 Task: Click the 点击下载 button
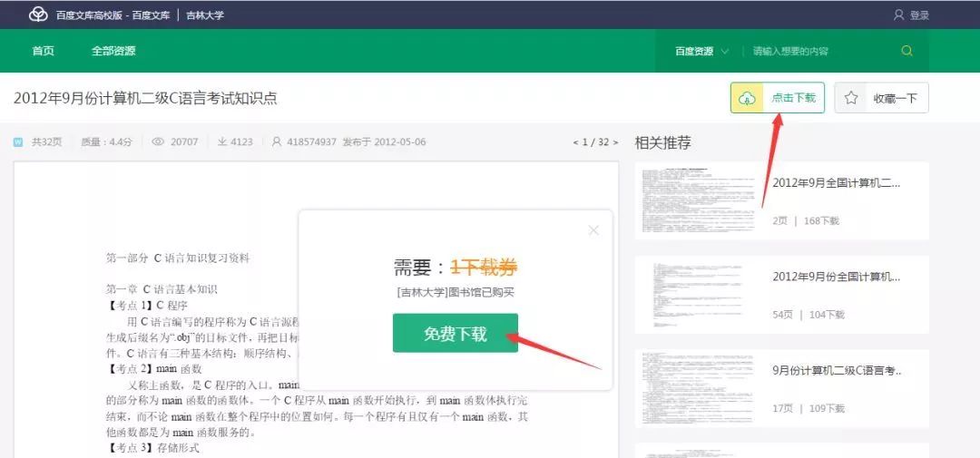(792, 98)
